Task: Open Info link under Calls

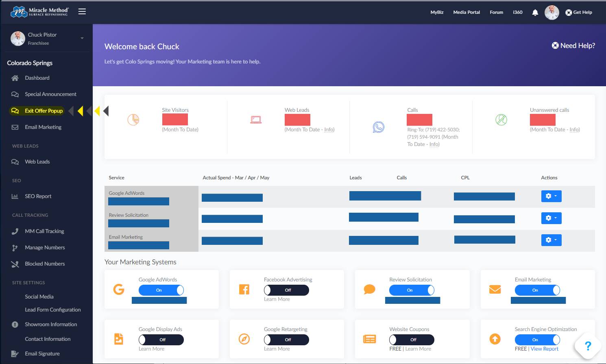Action: [434, 144]
